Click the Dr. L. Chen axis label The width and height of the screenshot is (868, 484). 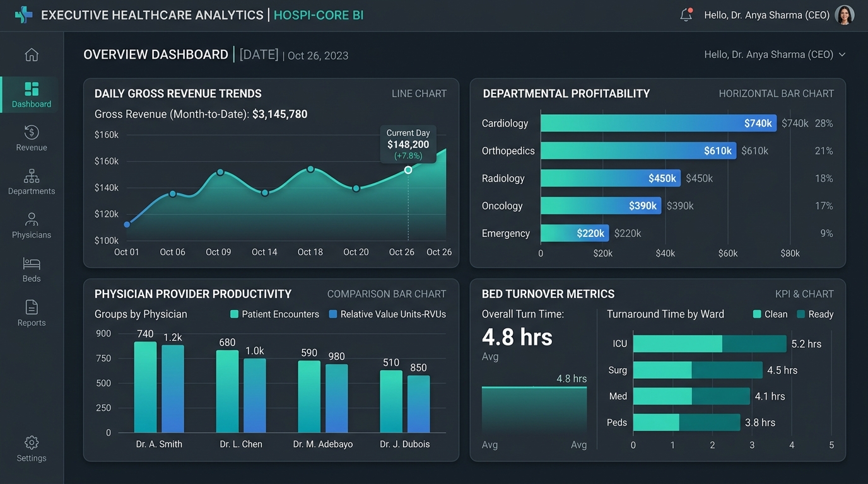pos(241,444)
